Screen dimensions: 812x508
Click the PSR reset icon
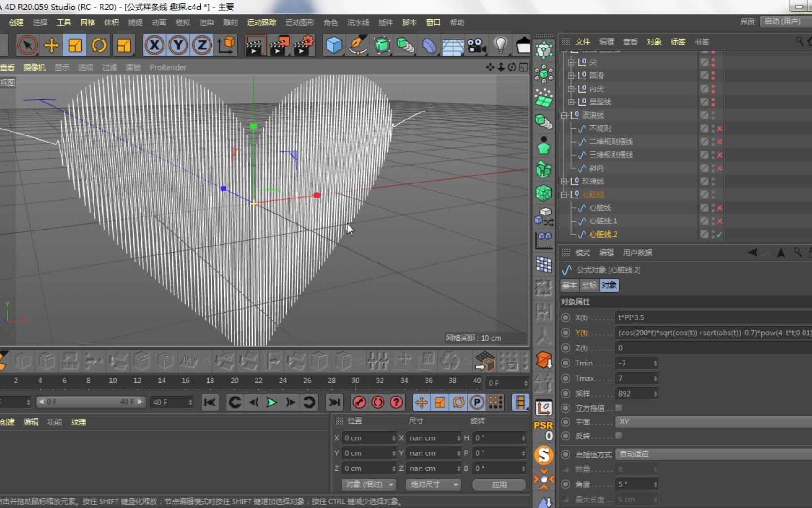[544, 430]
